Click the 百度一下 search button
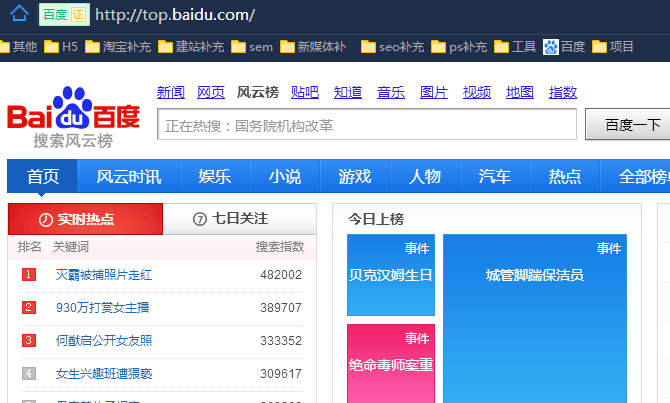Image resolution: width=670 pixels, height=403 pixels. [628, 124]
